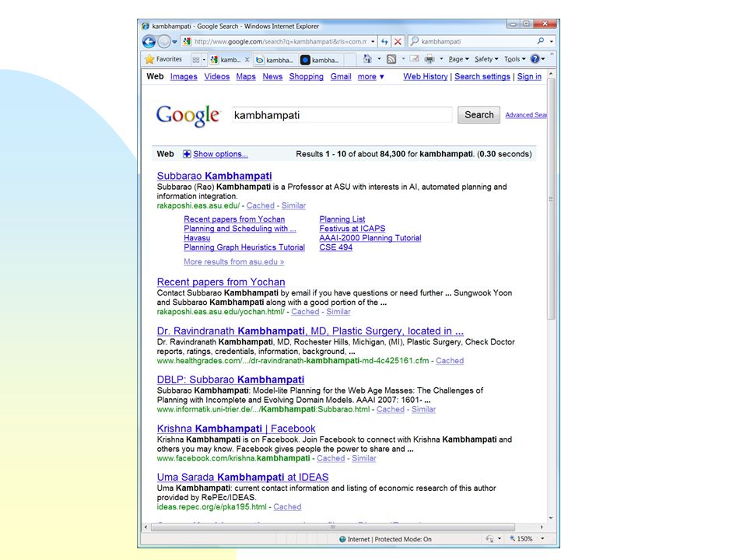Open Krishna Kambhampati Facebook result
The width and height of the screenshot is (747, 560).
click(237, 429)
